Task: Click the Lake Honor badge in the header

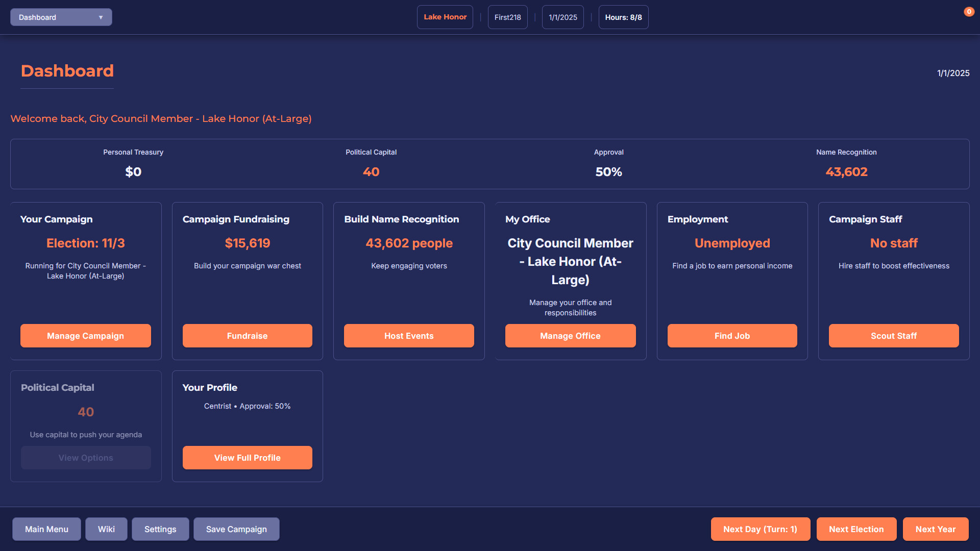Action: [445, 17]
